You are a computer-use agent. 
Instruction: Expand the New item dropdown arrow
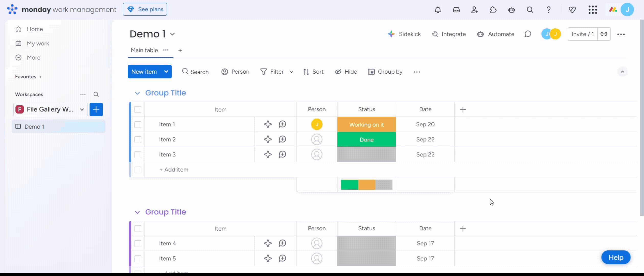pyautogui.click(x=166, y=72)
